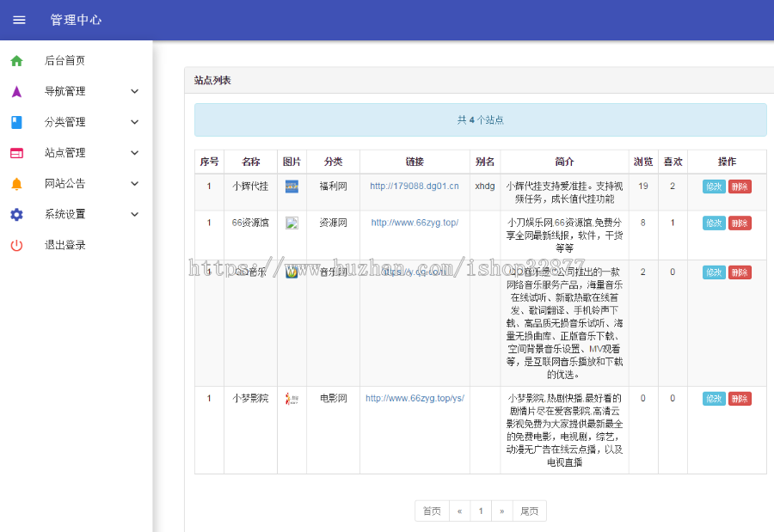Viewport: 774px width, 532px height.
Task: Open 网站公告 menu item
Action: (x=64, y=184)
